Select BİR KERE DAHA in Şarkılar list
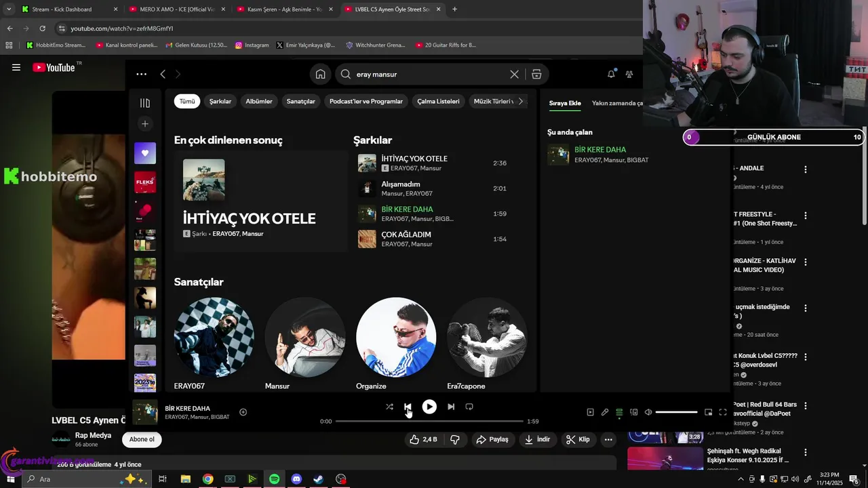The width and height of the screenshot is (868, 488). (407, 209)
